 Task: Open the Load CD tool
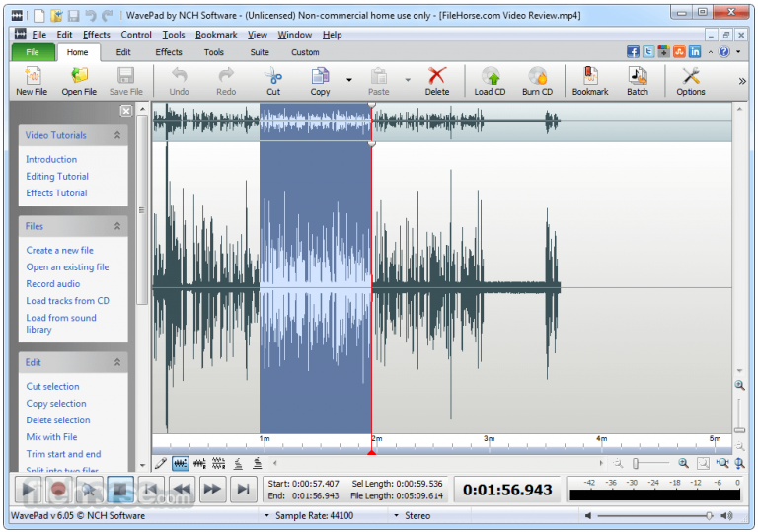click(x=490, y=81)
